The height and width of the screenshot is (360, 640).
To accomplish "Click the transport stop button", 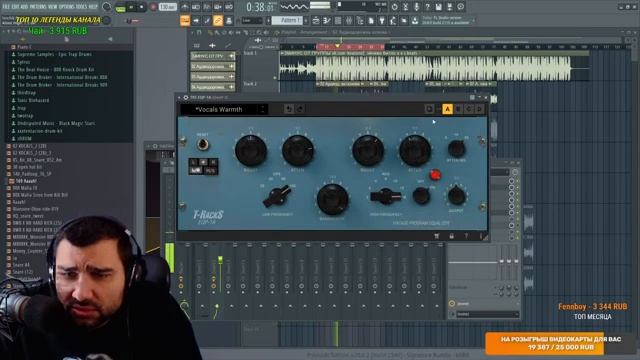I will (141, 7).
